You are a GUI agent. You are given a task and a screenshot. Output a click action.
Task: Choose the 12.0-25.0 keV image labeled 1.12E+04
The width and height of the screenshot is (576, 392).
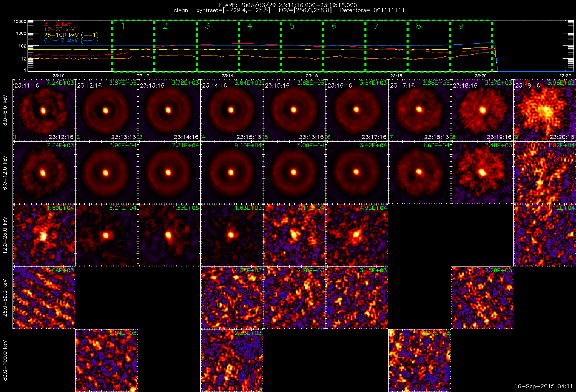(x=545, y=235)
